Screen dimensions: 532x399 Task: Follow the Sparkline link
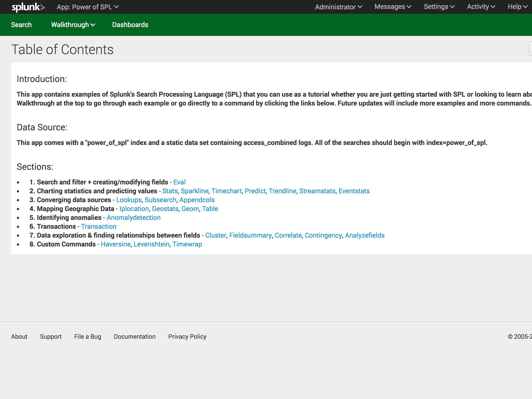[x=195, y=191]
